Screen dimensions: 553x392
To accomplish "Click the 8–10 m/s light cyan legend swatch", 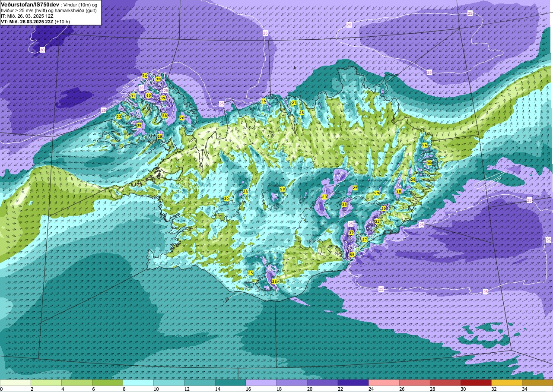I will 138,383.
